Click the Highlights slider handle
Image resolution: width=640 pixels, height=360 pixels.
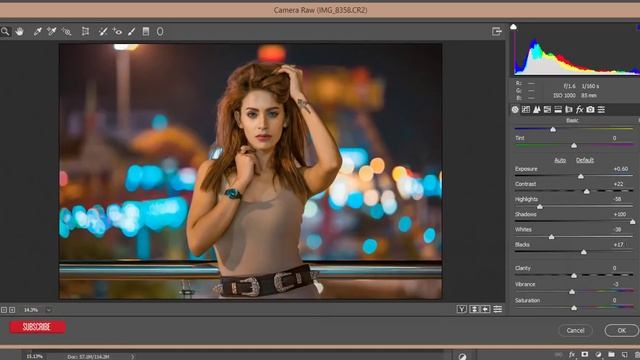540,207
